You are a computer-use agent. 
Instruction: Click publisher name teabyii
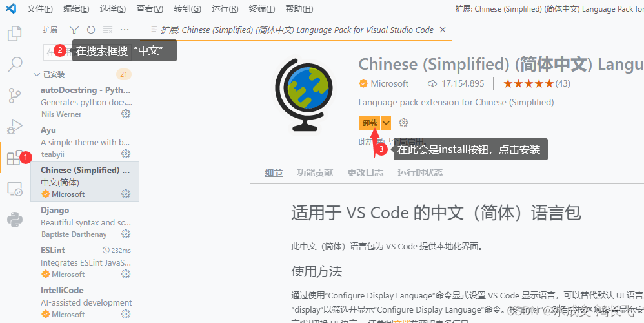pos(52,154)
